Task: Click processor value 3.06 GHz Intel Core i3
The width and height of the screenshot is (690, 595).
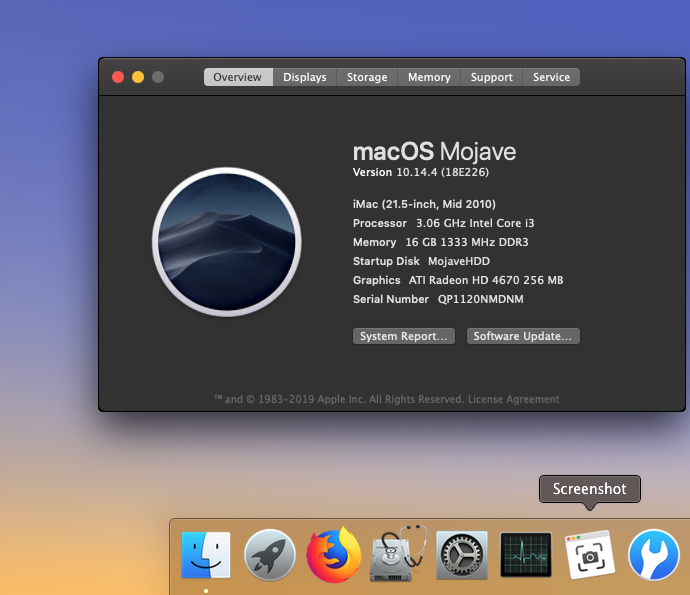Action: pos(475,223)
